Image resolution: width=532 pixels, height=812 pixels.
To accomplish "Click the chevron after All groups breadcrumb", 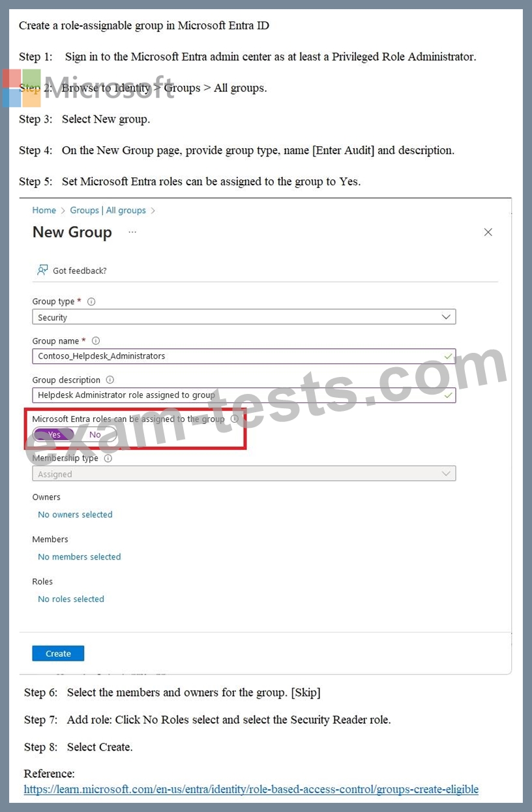I will tap(153, 211).
